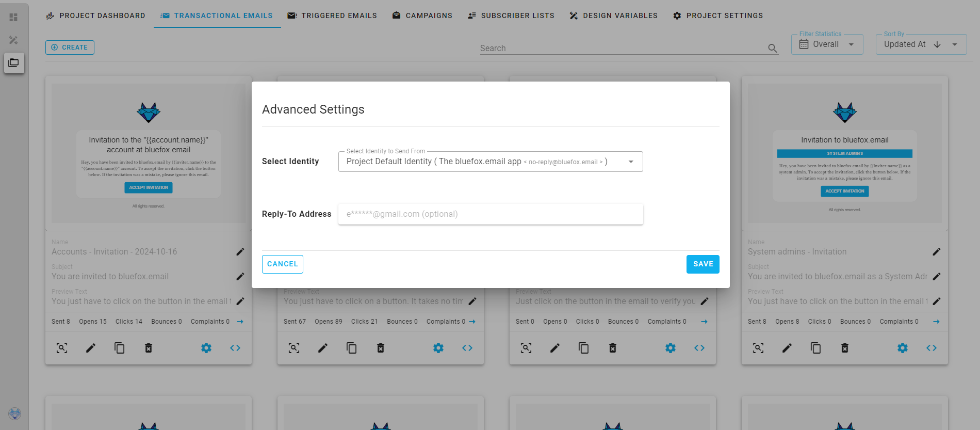Open the dashboard grid icon in the sidebar
This screenshot has width=980, height=430.
point(13,17)
